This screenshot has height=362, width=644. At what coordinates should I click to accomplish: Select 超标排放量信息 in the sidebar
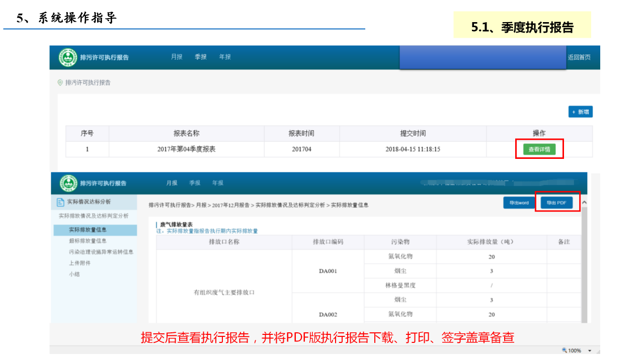[x=88, y=241]
